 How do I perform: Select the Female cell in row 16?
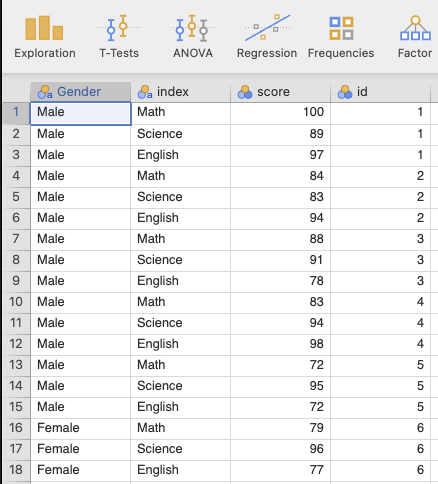[x=80, y=428]
